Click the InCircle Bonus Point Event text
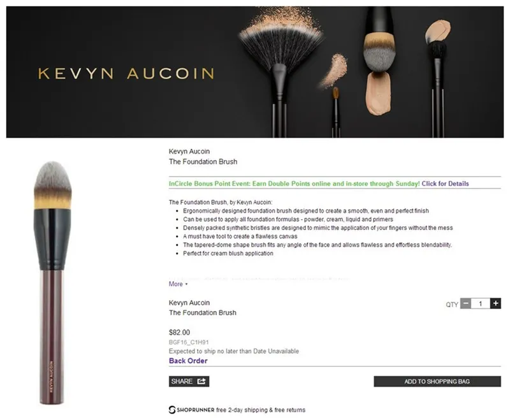The width and height of the screenshot is (510, 420). pos(295,184)
